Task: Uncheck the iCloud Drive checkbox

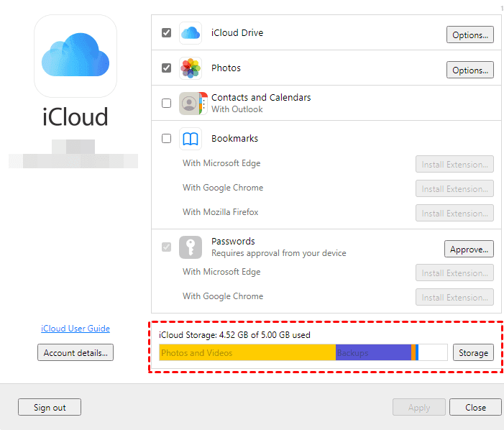Action: (167, 33)
